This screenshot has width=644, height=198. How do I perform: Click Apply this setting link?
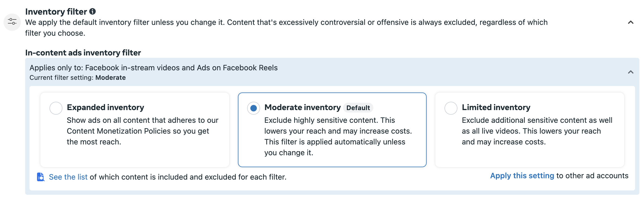click(x=522, y=176)
